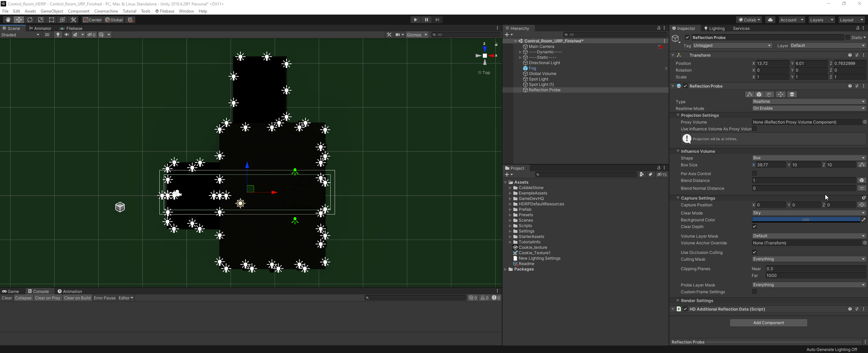Select the Hand tool in the toolbar
Screen dimensions: 868x353
(x=7, y=19)
